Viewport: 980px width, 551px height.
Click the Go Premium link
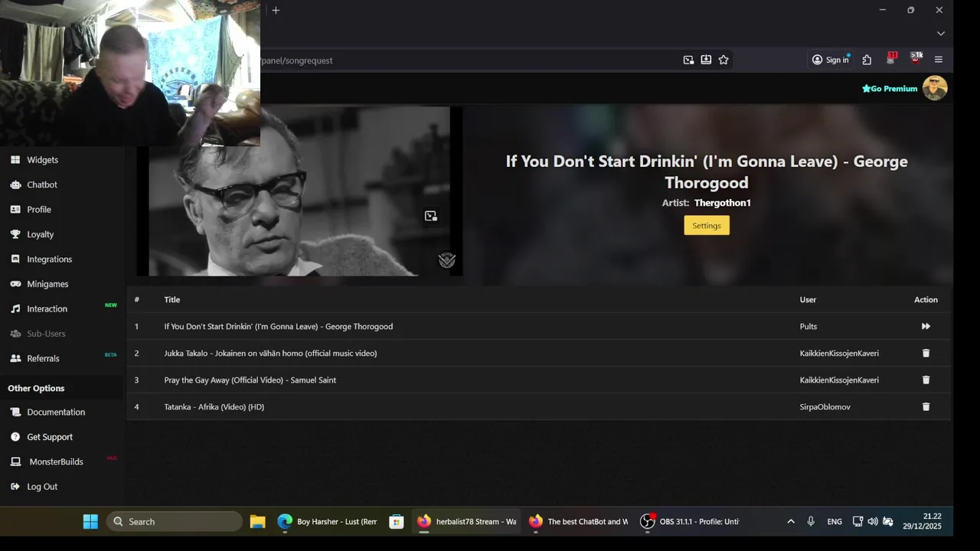(890, 89)
